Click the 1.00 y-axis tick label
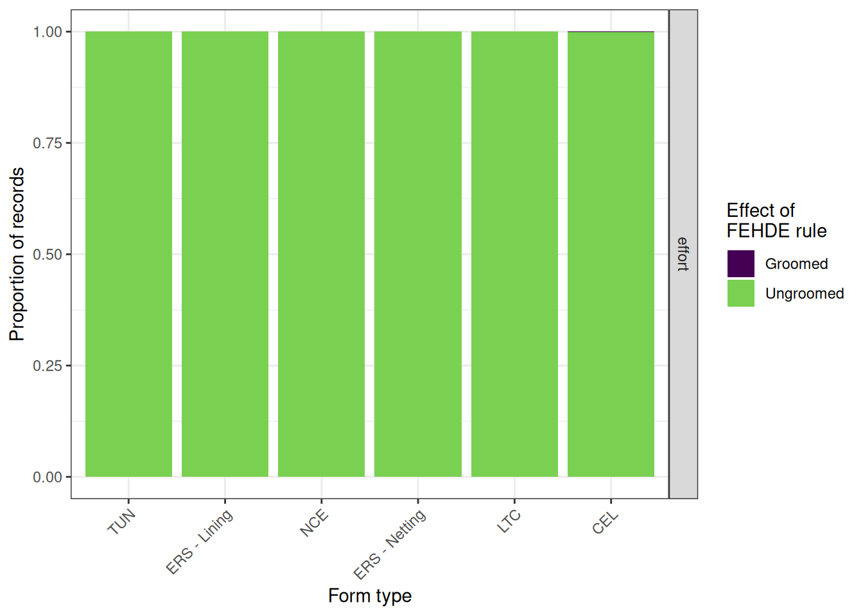 48,31
